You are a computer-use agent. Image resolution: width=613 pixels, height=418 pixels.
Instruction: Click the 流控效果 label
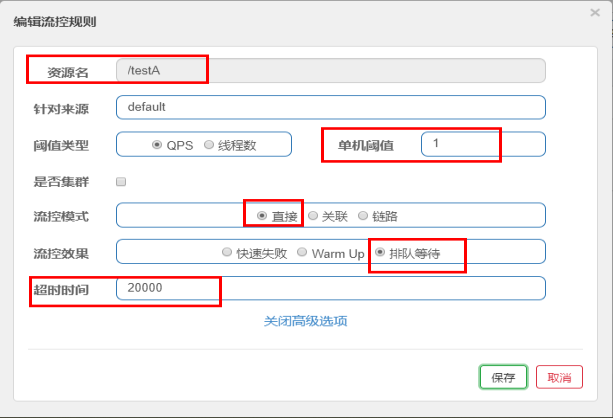(61, 253)
